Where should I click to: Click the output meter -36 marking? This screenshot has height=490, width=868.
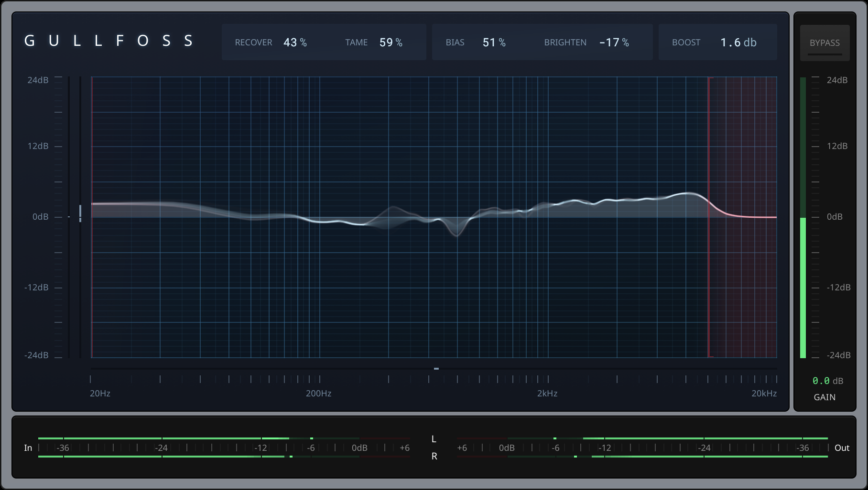point(803,448)
